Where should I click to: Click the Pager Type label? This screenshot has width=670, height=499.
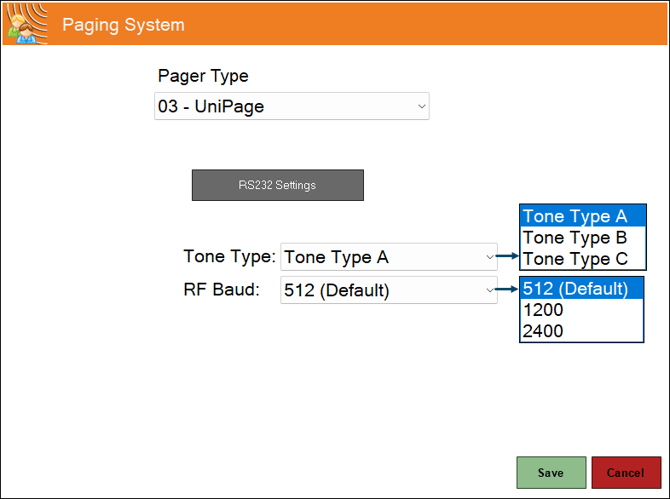coord(203,76)
